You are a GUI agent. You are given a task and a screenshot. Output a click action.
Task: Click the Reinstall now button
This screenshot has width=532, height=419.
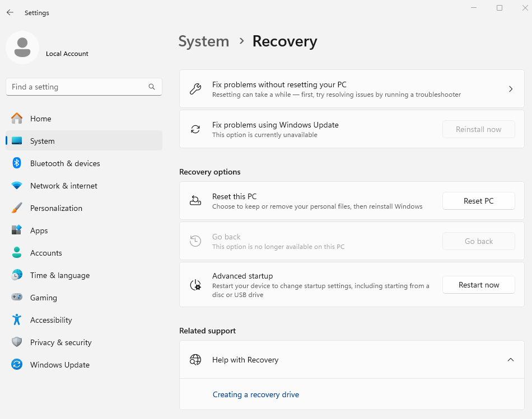pyautogui.click(x=478, y=129)
